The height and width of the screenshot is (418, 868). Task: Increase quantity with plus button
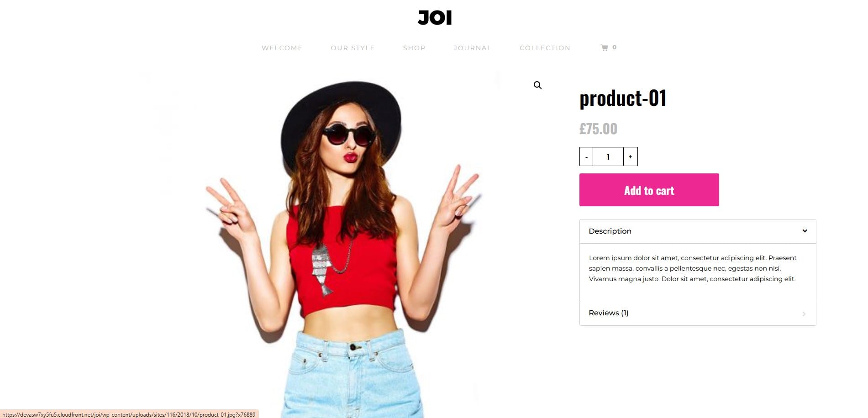pyautogui.click(x=631, y=157)
